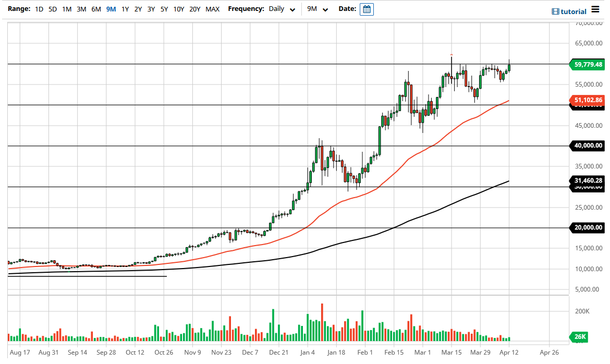The width and height of the screenshot is (610, 364).
Task: Click the red 51,102.86 price label
Action: 588,100
